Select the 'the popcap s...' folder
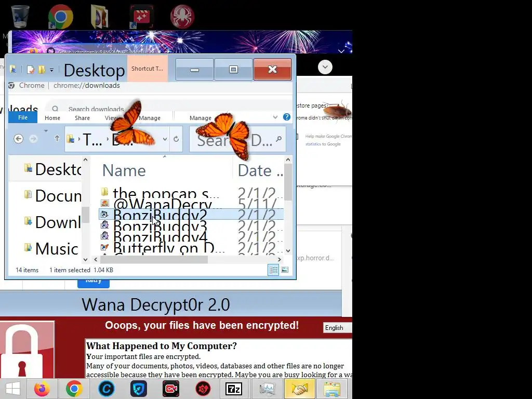 (191, 193)
